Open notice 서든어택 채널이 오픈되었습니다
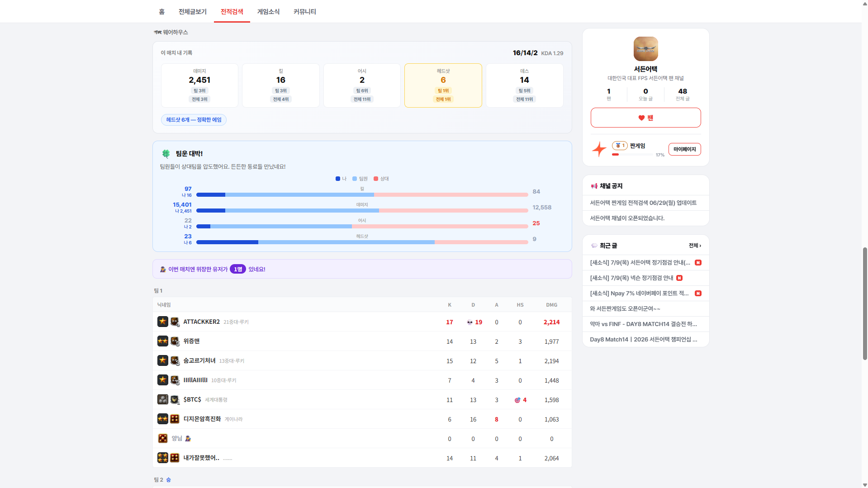Viewport: 868px width, 488px height. tap(645, 218)
